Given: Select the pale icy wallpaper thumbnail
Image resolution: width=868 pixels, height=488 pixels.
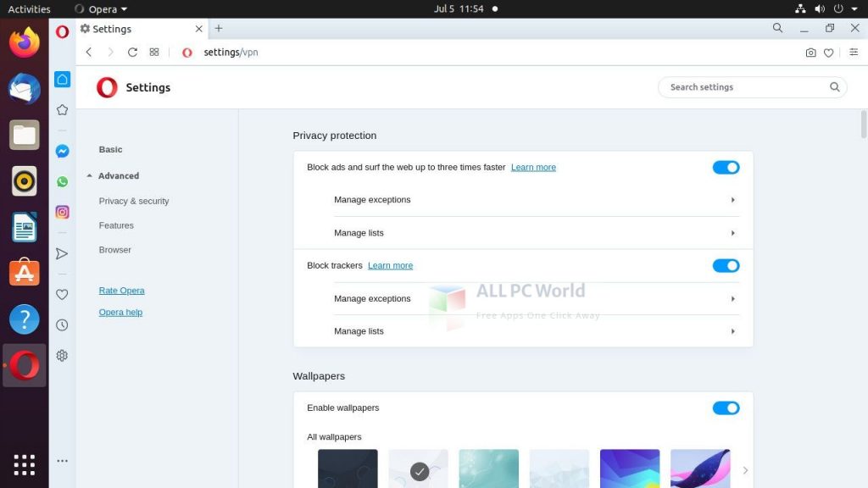Looking at the screenshot, I should click(x=559, y=469).
